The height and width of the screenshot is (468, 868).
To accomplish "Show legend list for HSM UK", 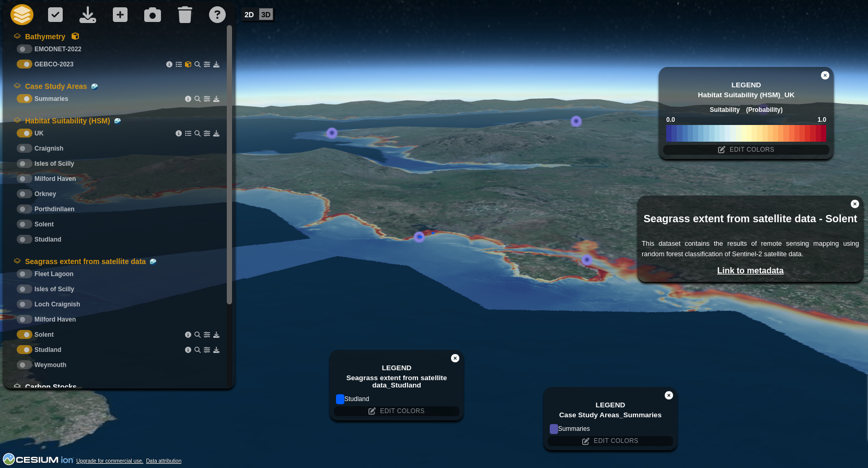I will pos(188,133).
